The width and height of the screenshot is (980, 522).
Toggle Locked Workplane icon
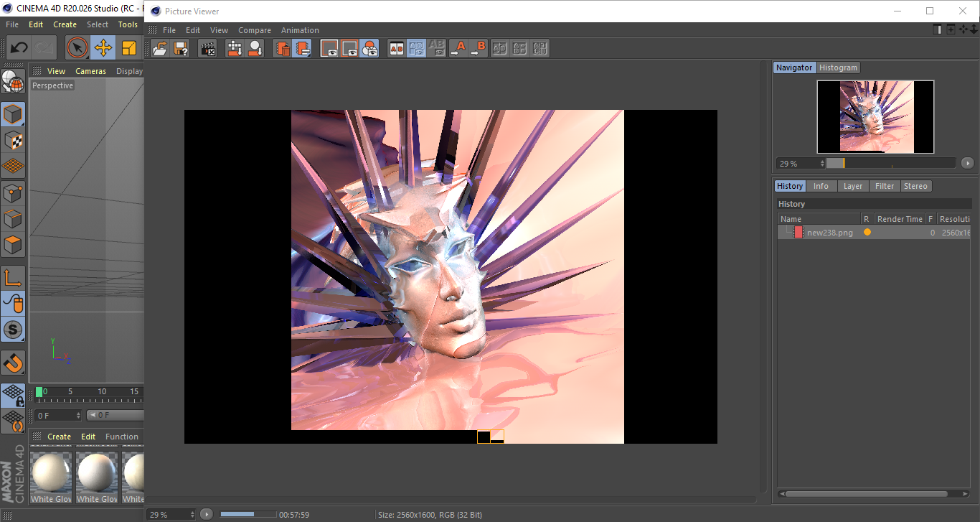tap(13, 396)
